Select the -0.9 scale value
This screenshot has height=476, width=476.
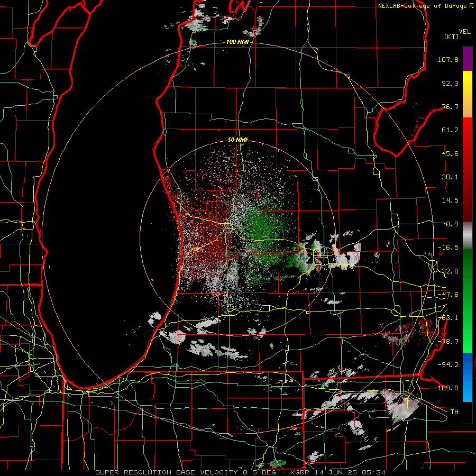pos(450,224)
